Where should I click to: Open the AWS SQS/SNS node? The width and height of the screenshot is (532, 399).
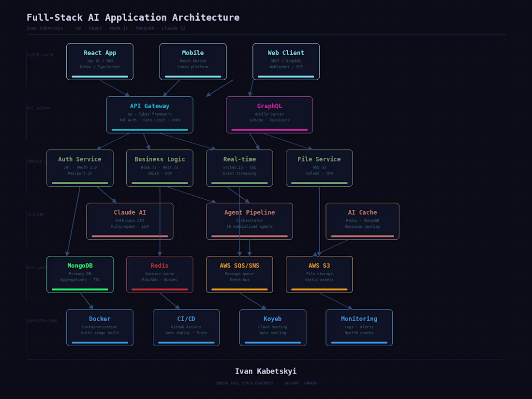tap(239, 274)
